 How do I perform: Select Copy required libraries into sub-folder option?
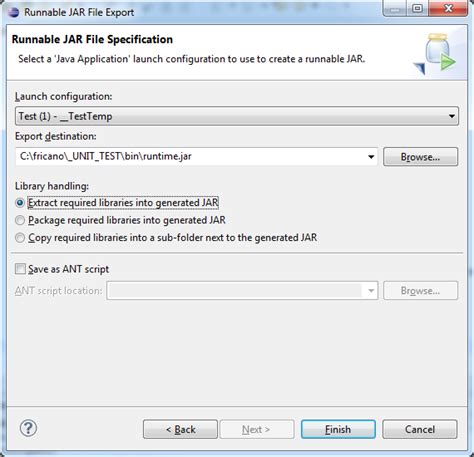(x=20, y=238)
